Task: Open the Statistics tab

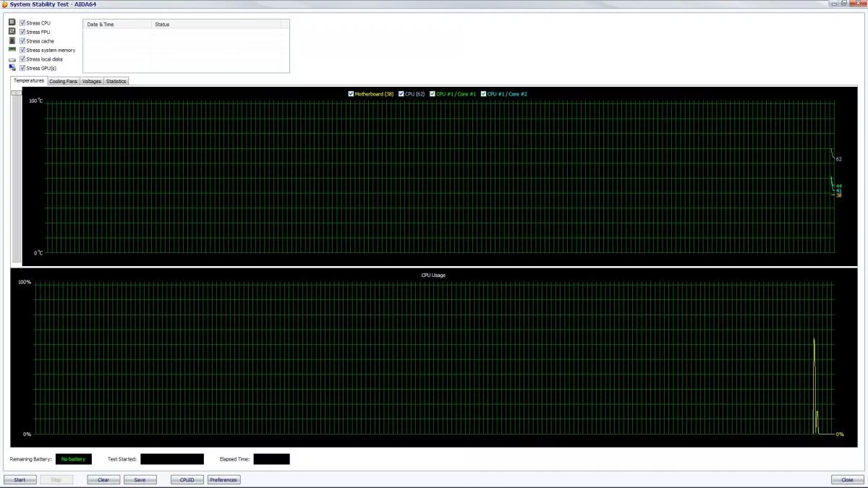Action: click(x=116, y=81)
